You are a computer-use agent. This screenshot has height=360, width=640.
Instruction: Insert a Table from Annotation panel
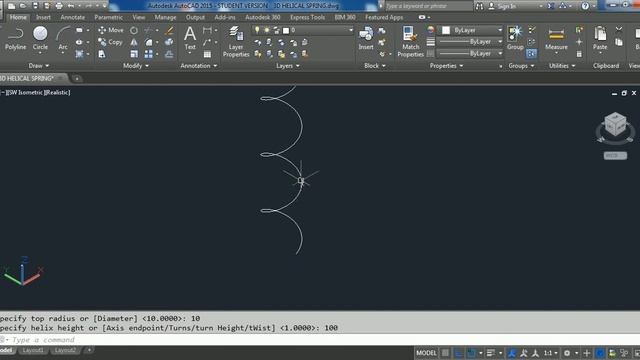[x=207, y=54]
